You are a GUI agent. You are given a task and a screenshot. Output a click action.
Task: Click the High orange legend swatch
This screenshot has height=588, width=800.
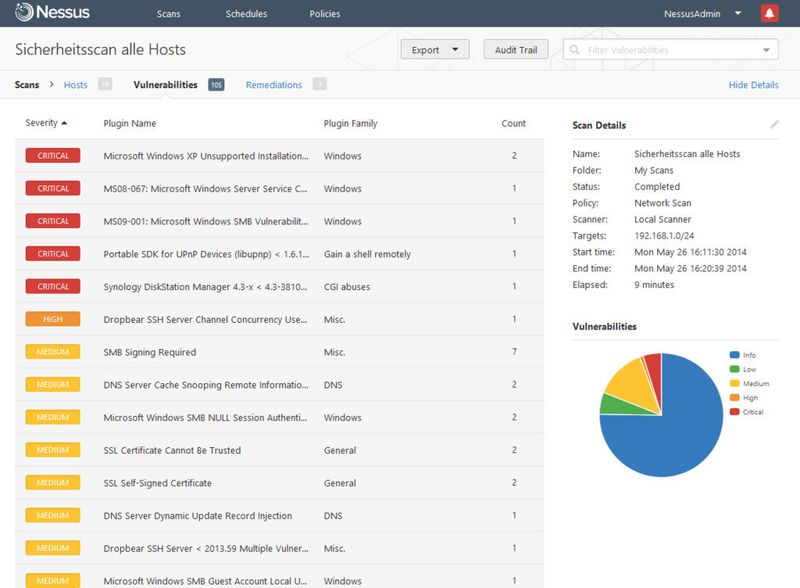(735, 398)
